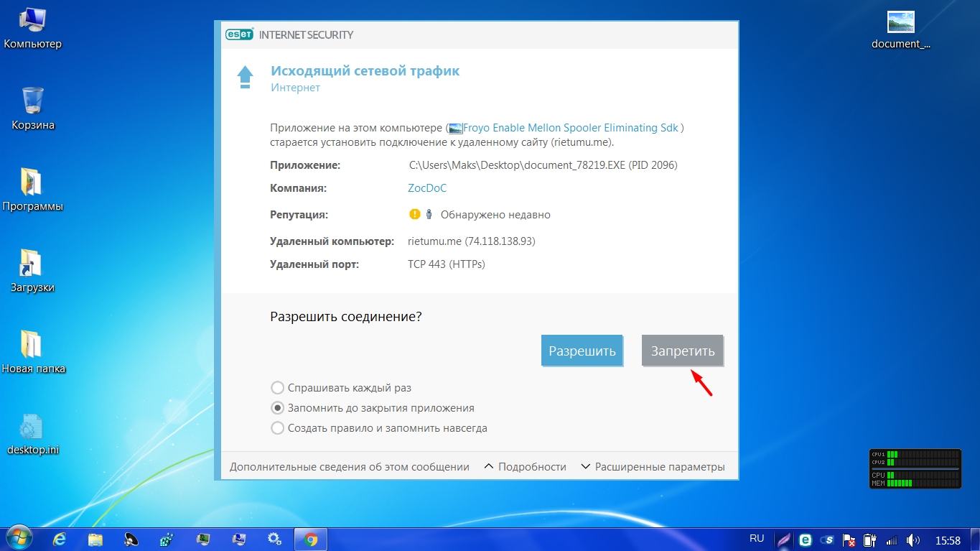The image size is (980, 551).
Task: Open the Action Center flag tray icon
Action: click(848, 540)
